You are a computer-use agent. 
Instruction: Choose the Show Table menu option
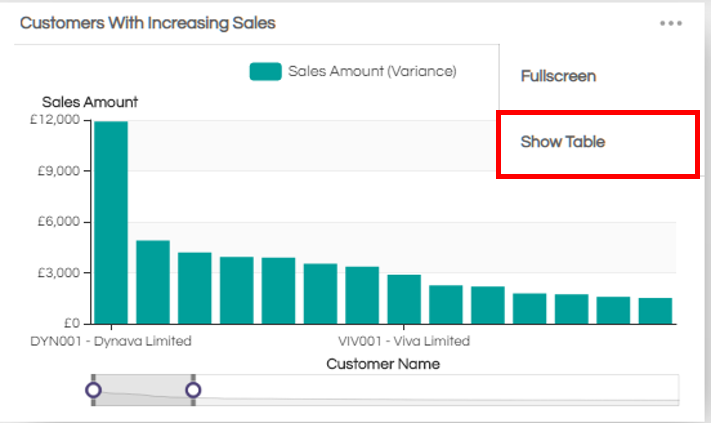[x=563, y=142]
